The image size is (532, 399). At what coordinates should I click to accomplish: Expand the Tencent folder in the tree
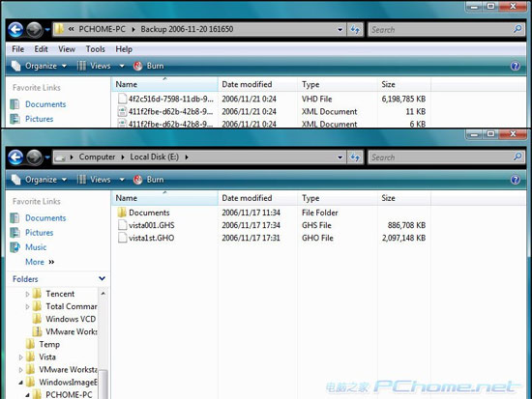(x=27, y=294)
